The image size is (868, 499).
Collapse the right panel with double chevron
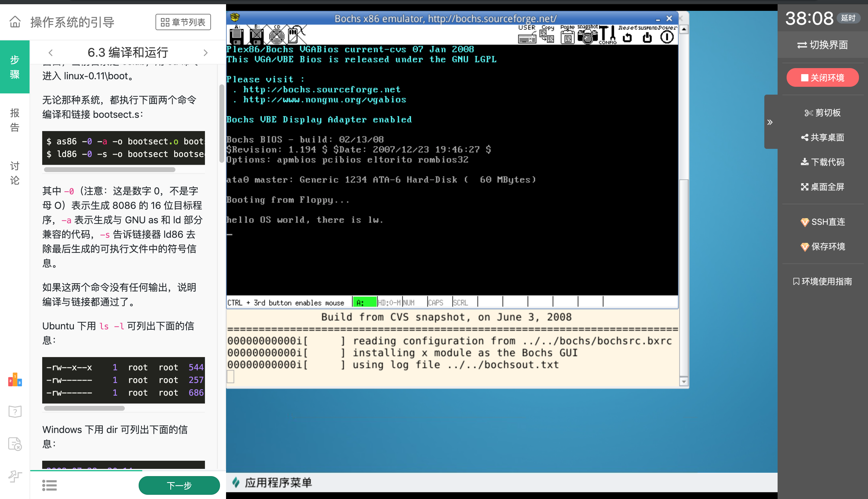point(770,122)
